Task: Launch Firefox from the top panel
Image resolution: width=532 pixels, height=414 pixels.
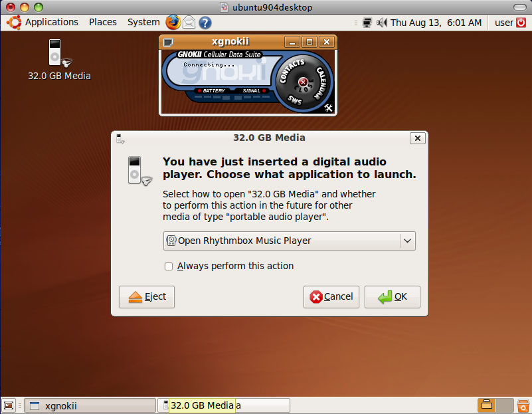Action: pos(173,23)
